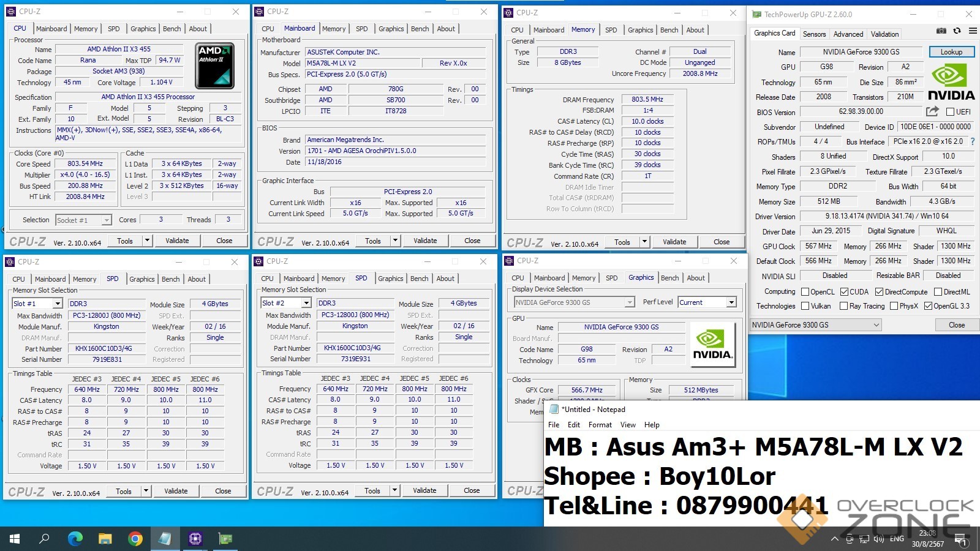Screen dimensions: 980x551
Task: Switch to Validation tab in GPU-Z
Action: tap(885, 34)
